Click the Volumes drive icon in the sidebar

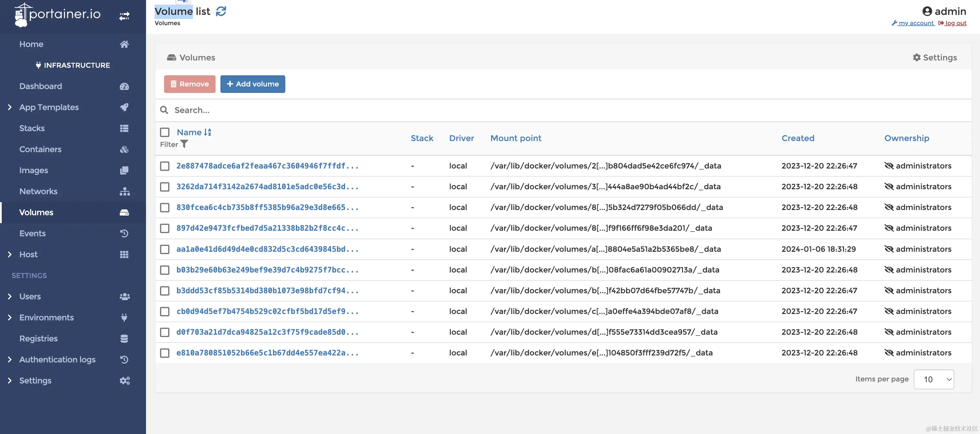pyautogui.click(x=124, y=213)
